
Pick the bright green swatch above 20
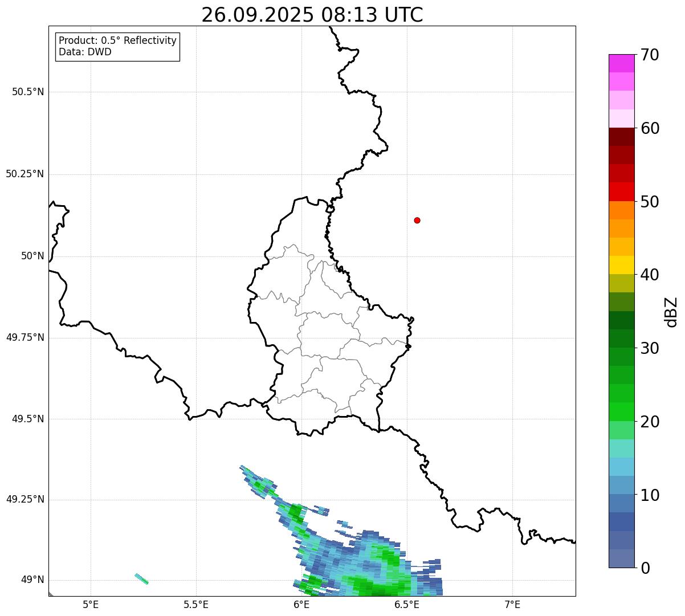point(621,411)
